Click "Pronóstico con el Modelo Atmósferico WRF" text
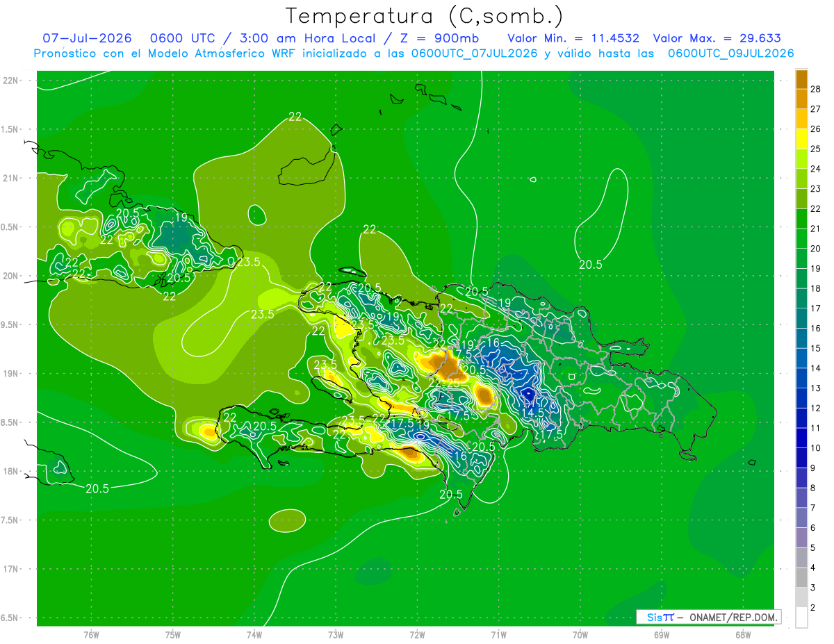 (x=165, y=53)
